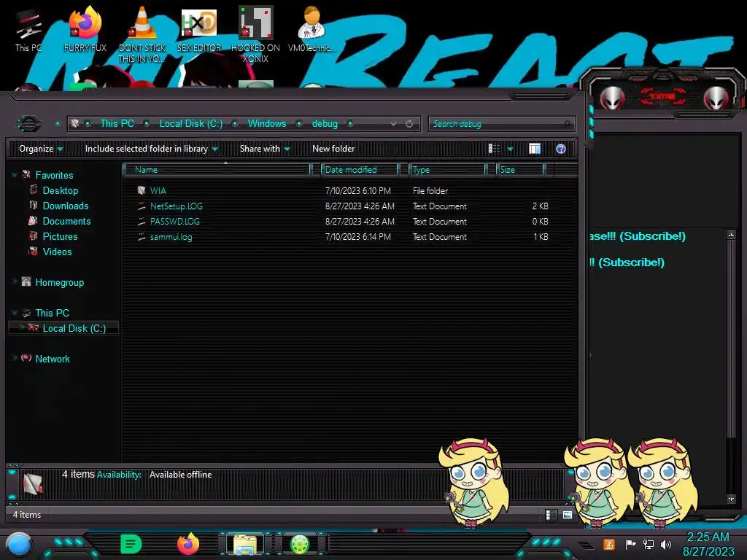Image resolution: width=747 pixels, height=560 pixels.
Task: Click File Explorer taskbar button
Action: (x=245, y=544)
